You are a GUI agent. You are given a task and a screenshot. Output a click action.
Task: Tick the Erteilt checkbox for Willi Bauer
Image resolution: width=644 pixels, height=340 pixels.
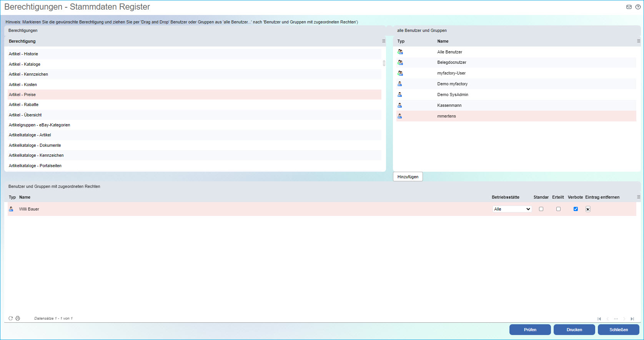click(558, 209)
